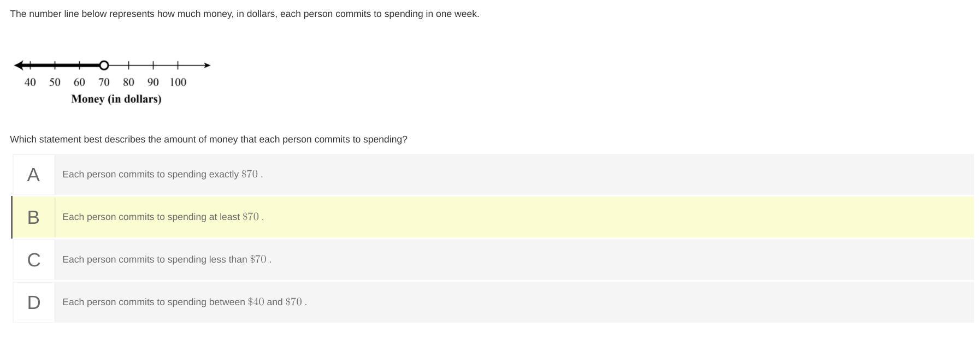Select answer choice letter A
980x345 pixels.
coord(33,175)
